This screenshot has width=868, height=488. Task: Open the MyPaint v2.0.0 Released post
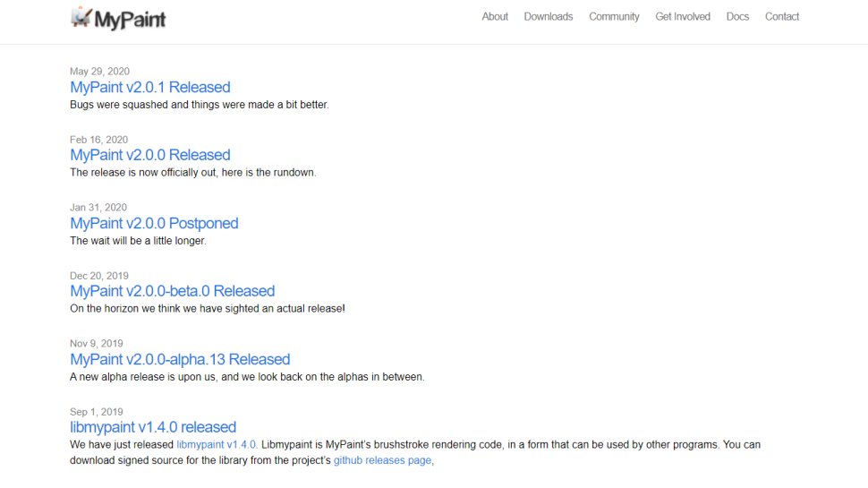tap(150, 155)
